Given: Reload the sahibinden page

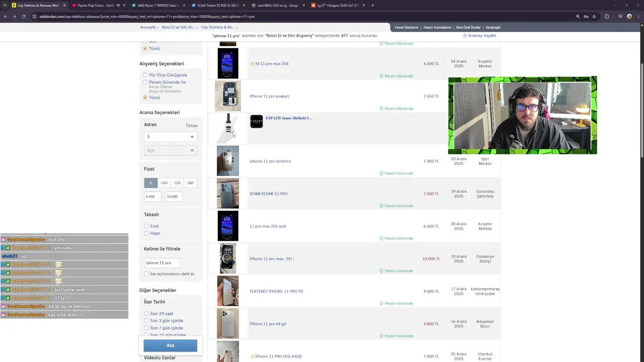Looking at the screenshot, I should point(23,16).
